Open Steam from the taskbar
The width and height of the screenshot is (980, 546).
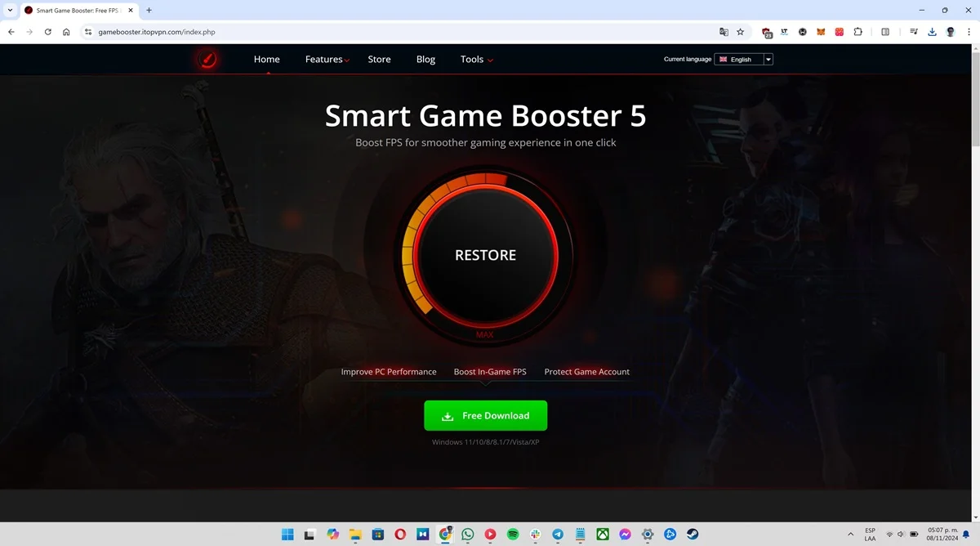(x=693, y=534)
